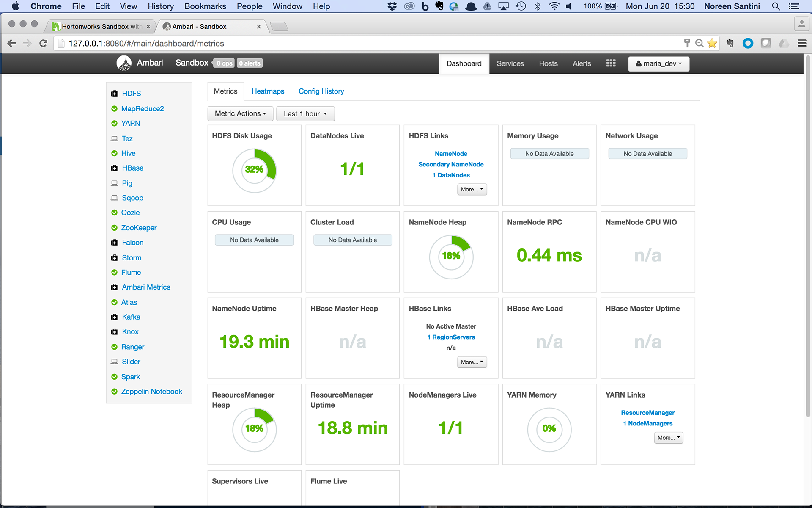The image size is (812, 508).
Task: Click the 0 alerts badge
Action: tap(250, 63)
